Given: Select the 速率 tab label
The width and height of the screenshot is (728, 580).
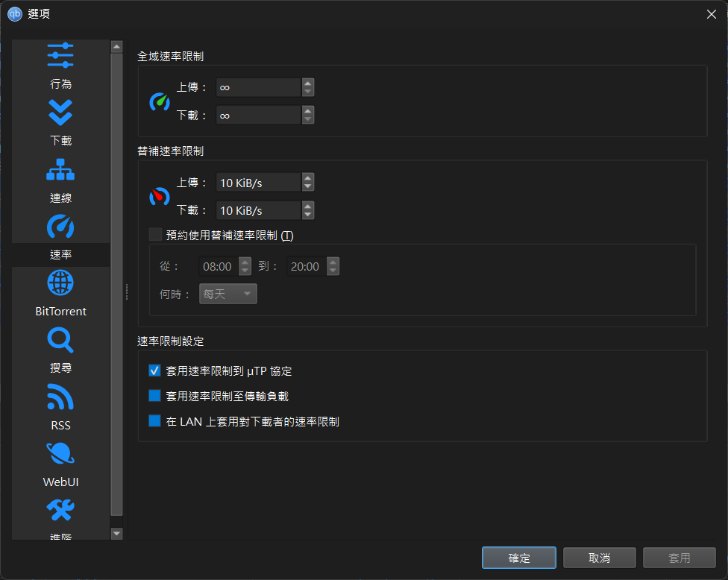Looking at the screenshot, I should tap(61, 255).
